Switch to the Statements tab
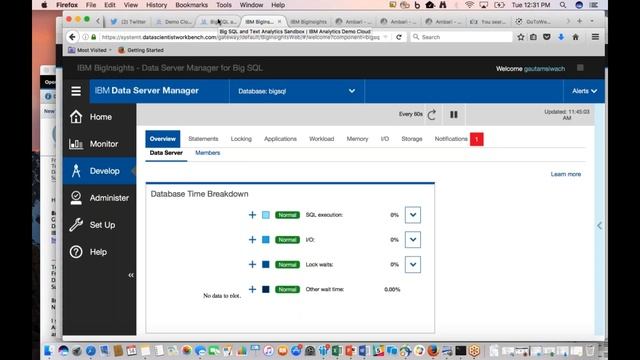 [x=203, y=139]
